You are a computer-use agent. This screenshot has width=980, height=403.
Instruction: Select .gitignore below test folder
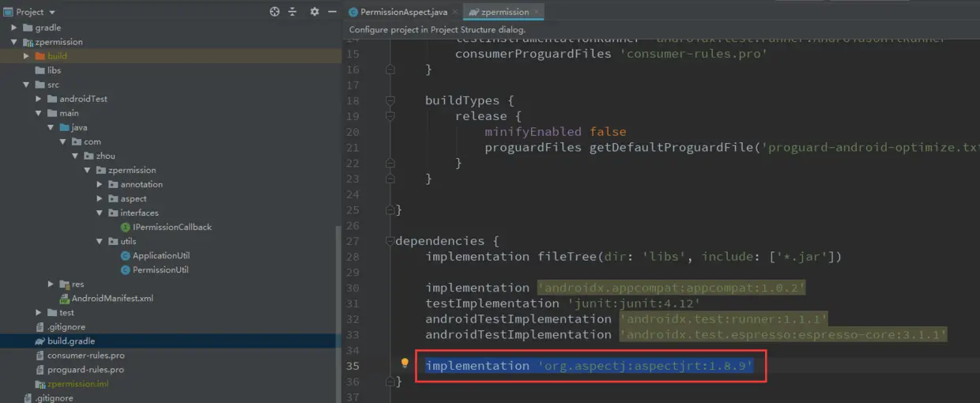point(66,326)
